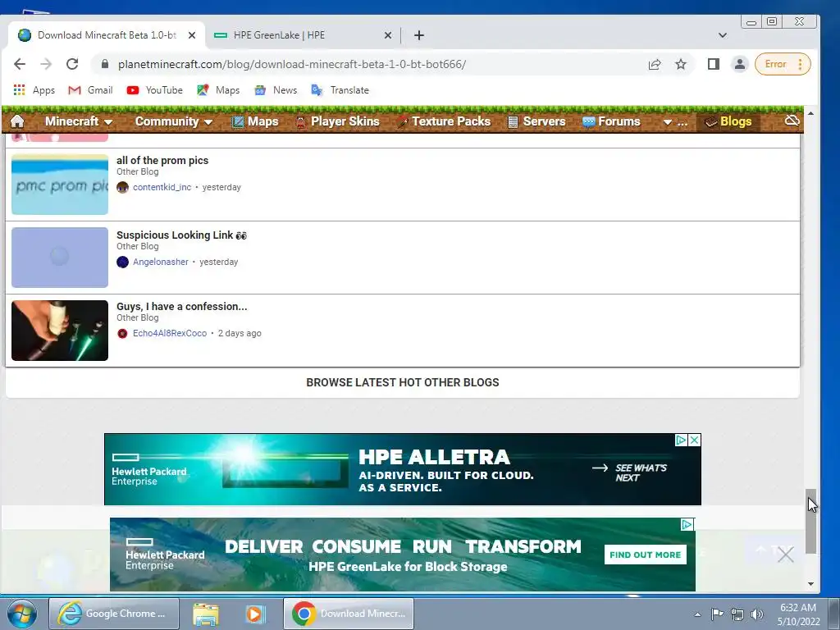Click contentkid_inc avatar icon
The width and height of the screenshot is (840, 630).
(123, 187)
